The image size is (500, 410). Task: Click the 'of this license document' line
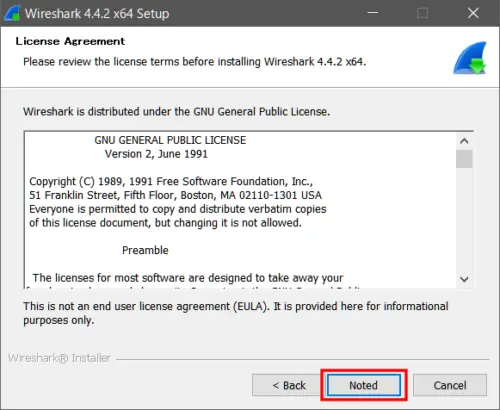pos(165,223)
